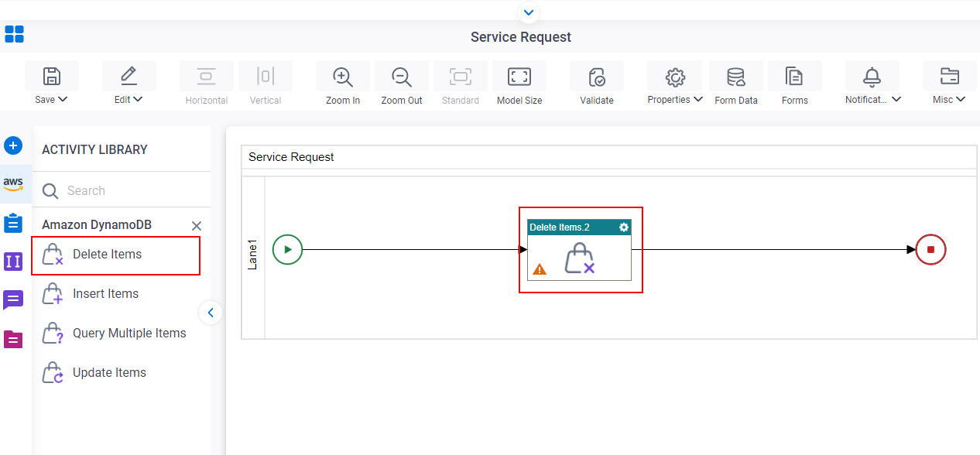Click the green Start event node
The width and height of the screenshot is (980, 455).
287,249
